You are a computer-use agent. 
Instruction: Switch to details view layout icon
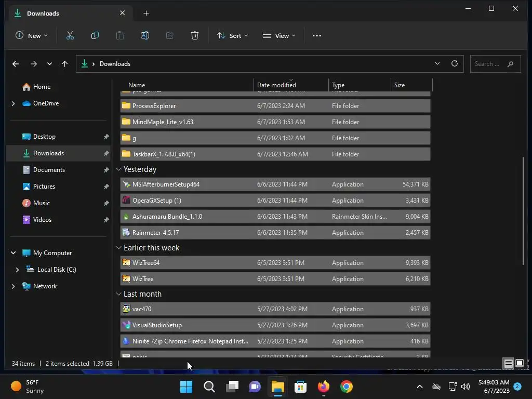[x=508, y=364]
